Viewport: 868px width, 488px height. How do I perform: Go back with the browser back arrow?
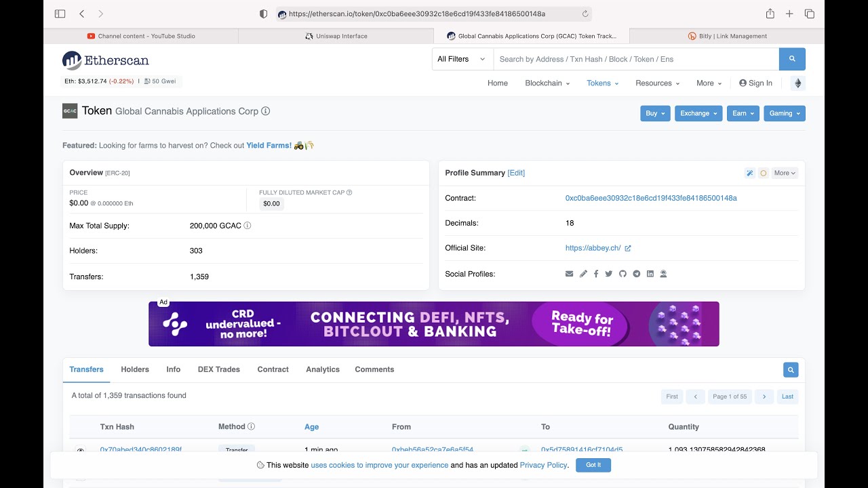pyautogui.click(x=82, y=14)
